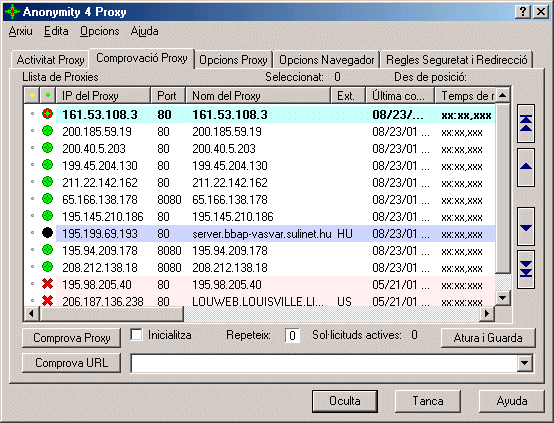Image resolution: width=554 pixels, height=423 pixels.
Task: Sort by the Nom del Proxy column
Action: point(258,95)
